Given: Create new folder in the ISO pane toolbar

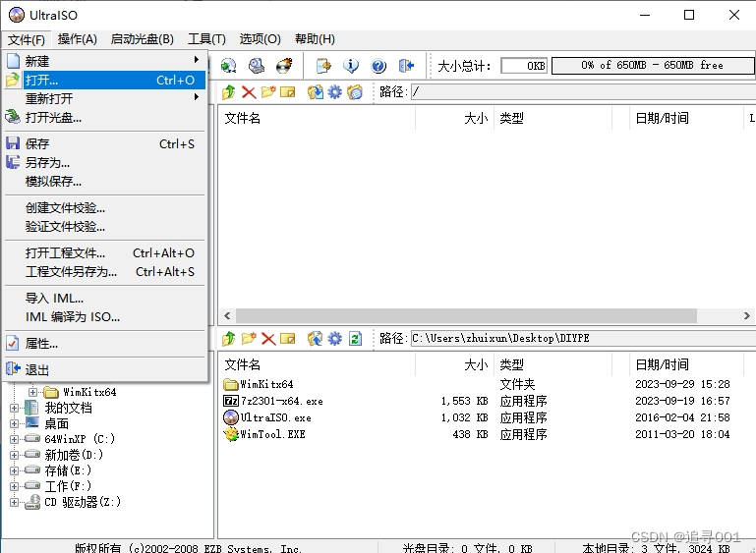Looking at the screenshot, I should 268,91.
